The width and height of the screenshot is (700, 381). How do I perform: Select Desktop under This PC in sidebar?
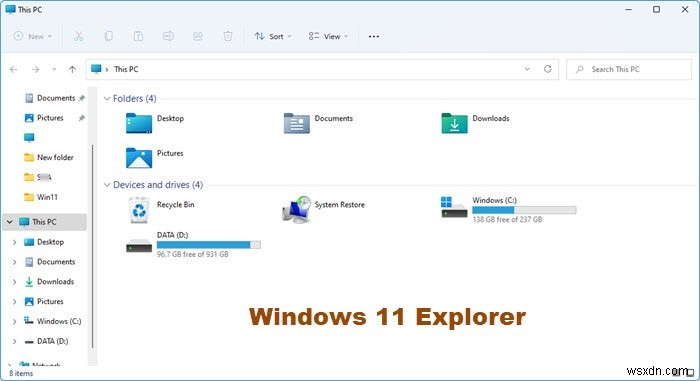44,242
